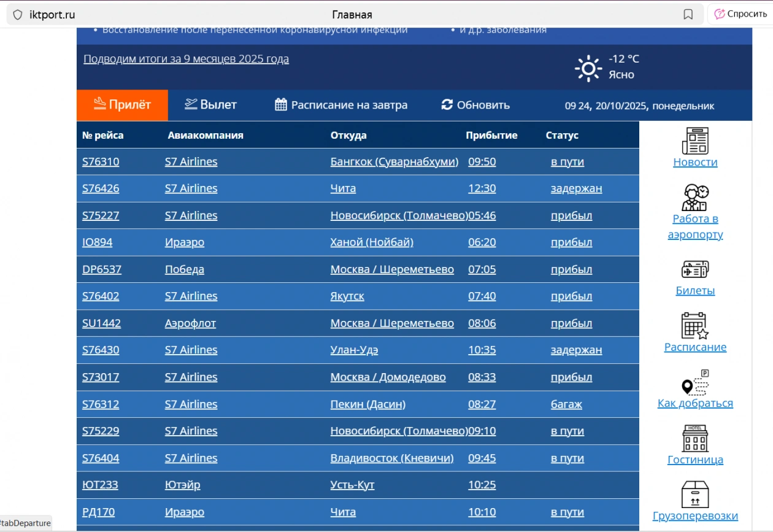Open the Пекин (Дасин) origin link

[367, 404]
